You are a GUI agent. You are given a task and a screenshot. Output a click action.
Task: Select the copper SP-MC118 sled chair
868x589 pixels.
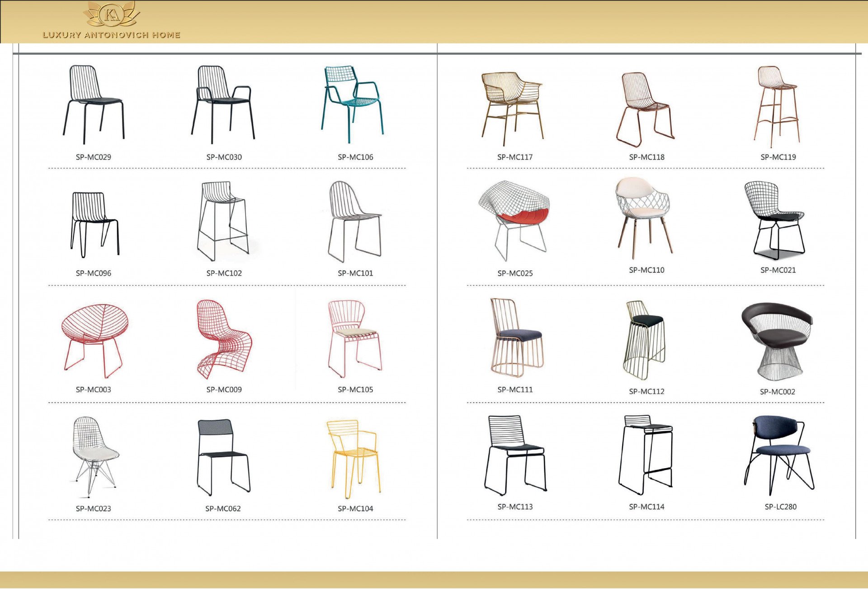[645, 109]
